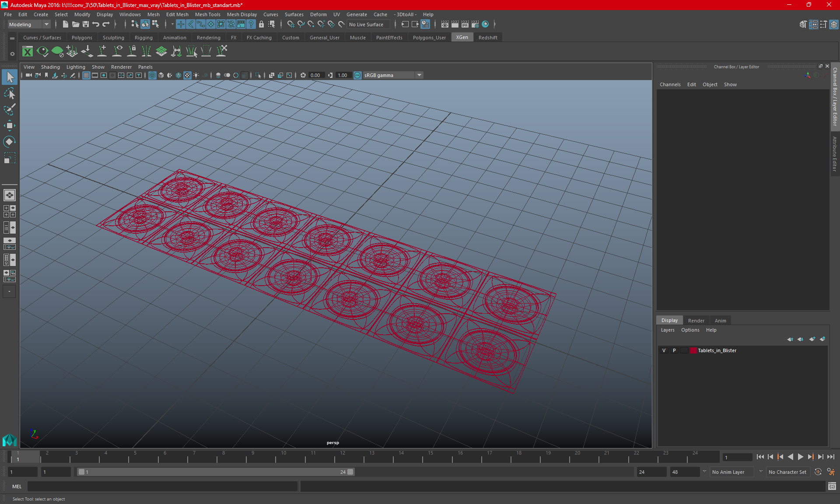Open the Mesh Tools menu

(207, 14)
